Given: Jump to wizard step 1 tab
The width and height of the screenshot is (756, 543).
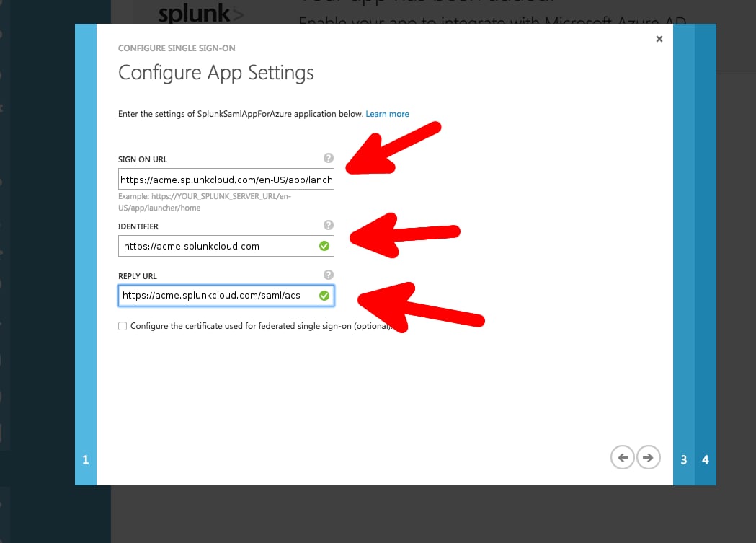Looking at the screenshot, I should [86, 255].
